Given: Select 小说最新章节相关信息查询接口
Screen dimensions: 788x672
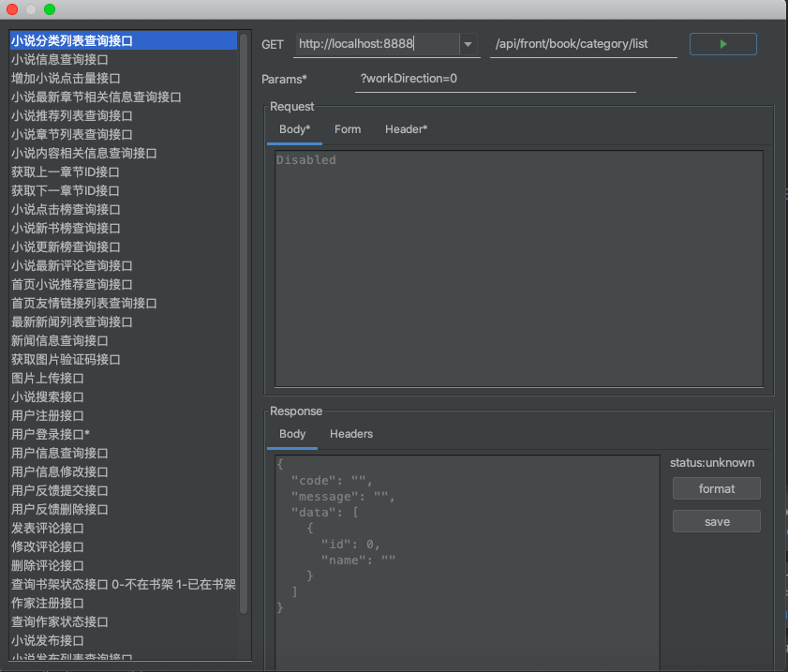Looking at the screenshot, I should (x=124, y=97).
